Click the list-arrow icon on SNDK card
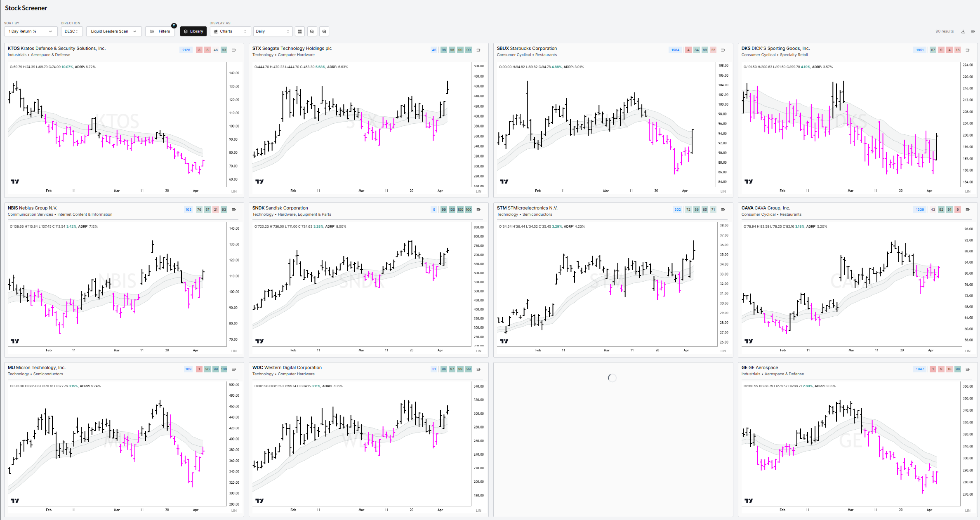The height and width of the screenshot is (520, 980). pos(478,209)
